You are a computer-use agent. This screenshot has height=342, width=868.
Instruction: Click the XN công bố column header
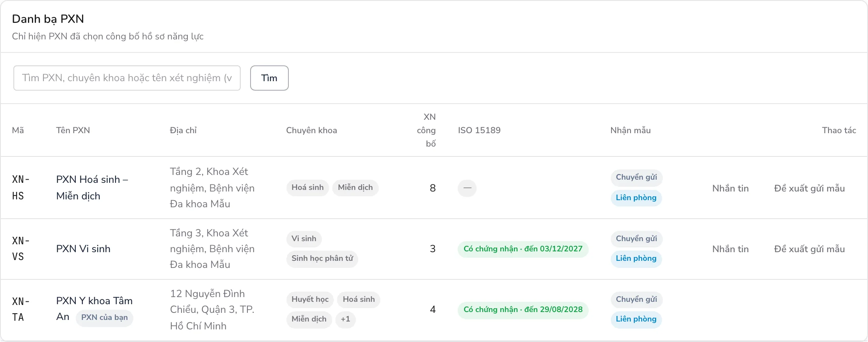(427, 130)
